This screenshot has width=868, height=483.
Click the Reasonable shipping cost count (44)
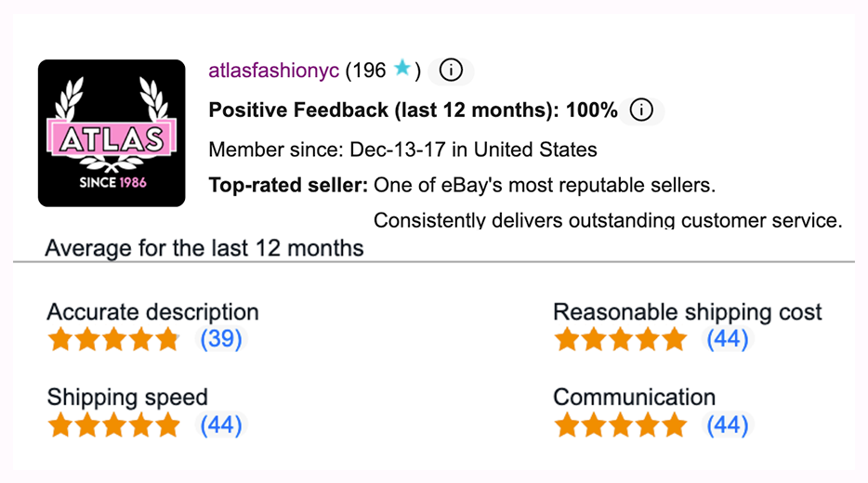pyautogui.click(x=728, y=339)
